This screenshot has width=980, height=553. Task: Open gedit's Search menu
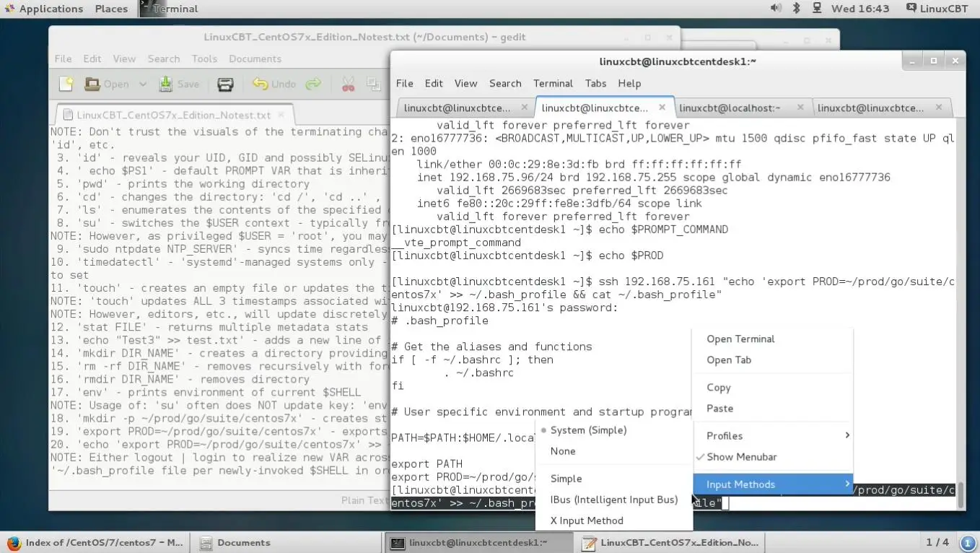click(x=164, y=59)
